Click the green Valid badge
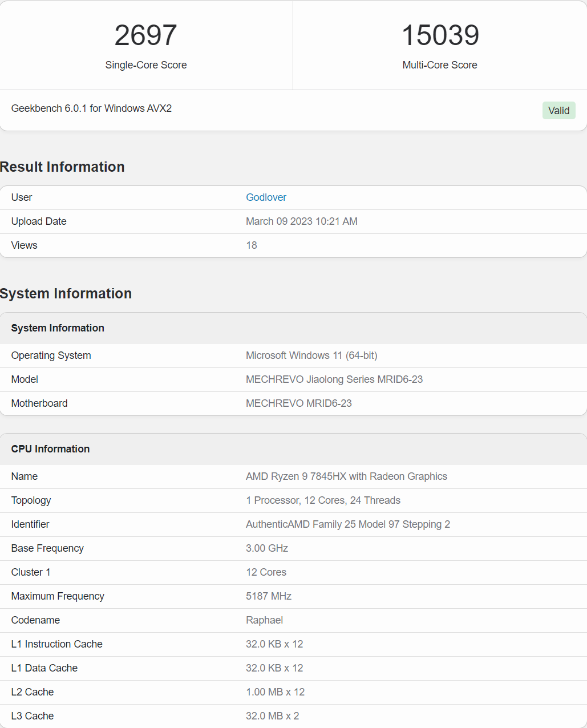The image size is (587, 728). point(558,111)
